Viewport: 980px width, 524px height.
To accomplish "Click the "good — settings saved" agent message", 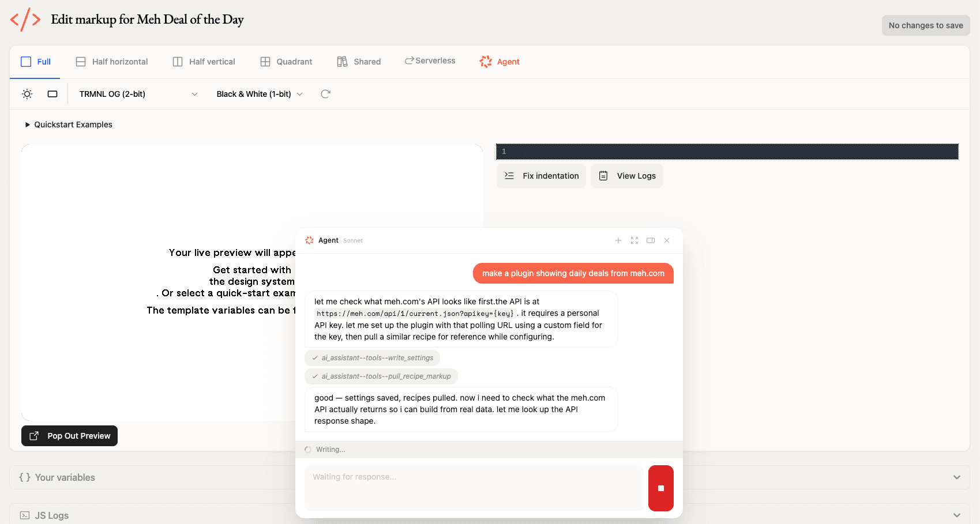I will point(461,409).
